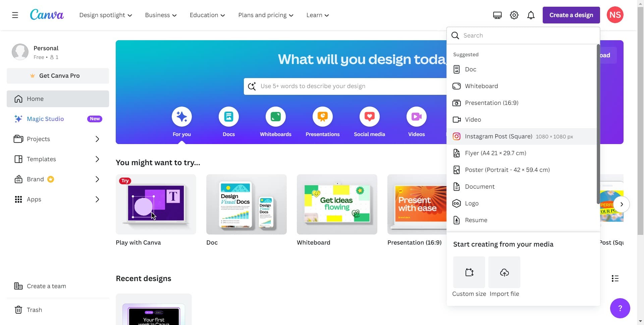Click the design type Search field
This screenshot has height=325, width=644.
(x=523, y=36)
